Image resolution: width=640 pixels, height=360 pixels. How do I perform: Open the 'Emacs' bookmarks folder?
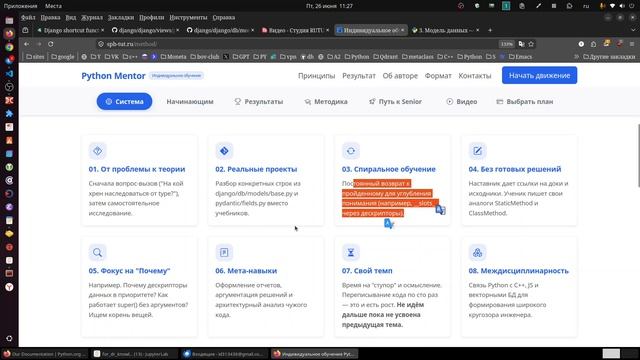click(520, 57)
